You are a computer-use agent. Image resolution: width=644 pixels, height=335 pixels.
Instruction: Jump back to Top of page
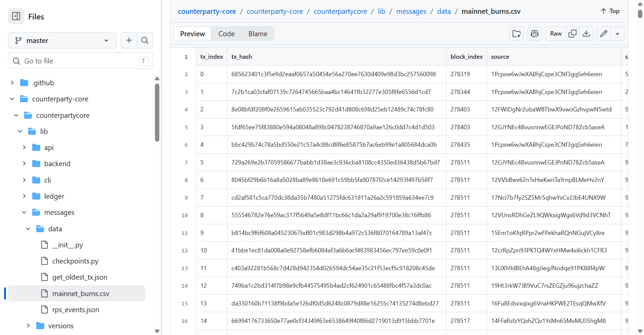(609, 11)
